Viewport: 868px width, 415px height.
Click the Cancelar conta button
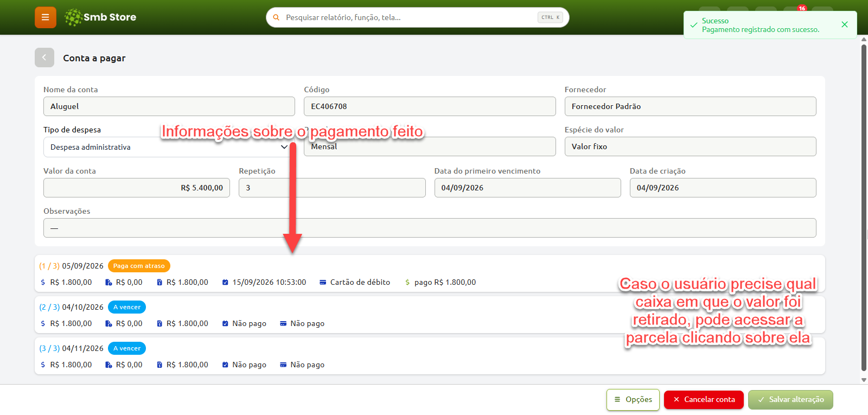704,400
